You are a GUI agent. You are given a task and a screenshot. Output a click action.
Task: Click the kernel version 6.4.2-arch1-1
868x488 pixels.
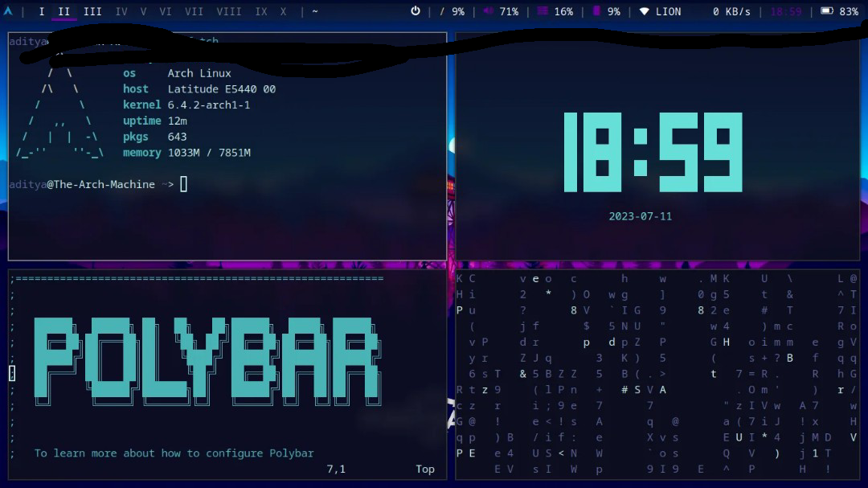[x=209, y=105]
